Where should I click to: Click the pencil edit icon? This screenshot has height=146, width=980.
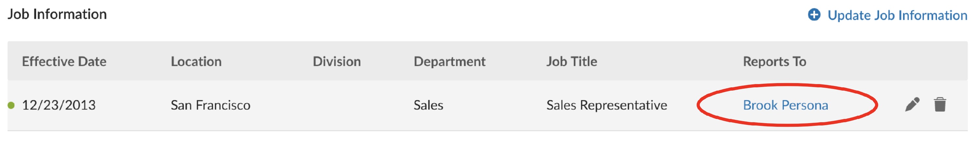[x=912, y=105]
